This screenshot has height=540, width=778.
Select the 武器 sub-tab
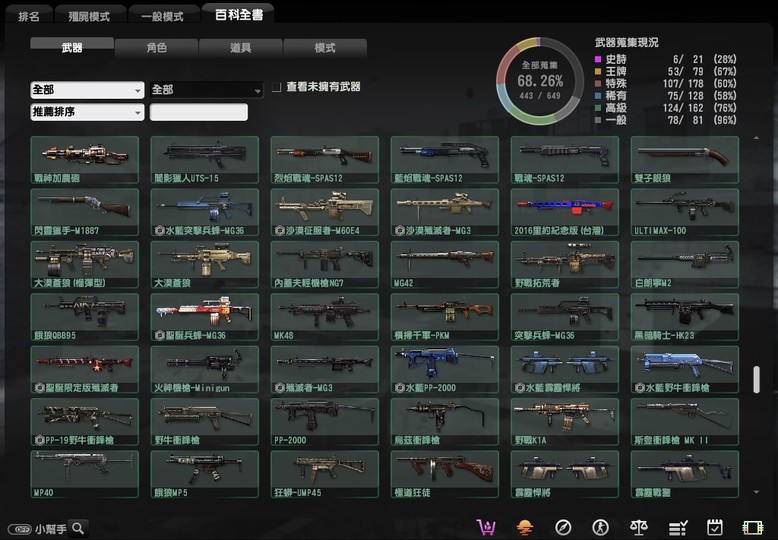point(72,47)
